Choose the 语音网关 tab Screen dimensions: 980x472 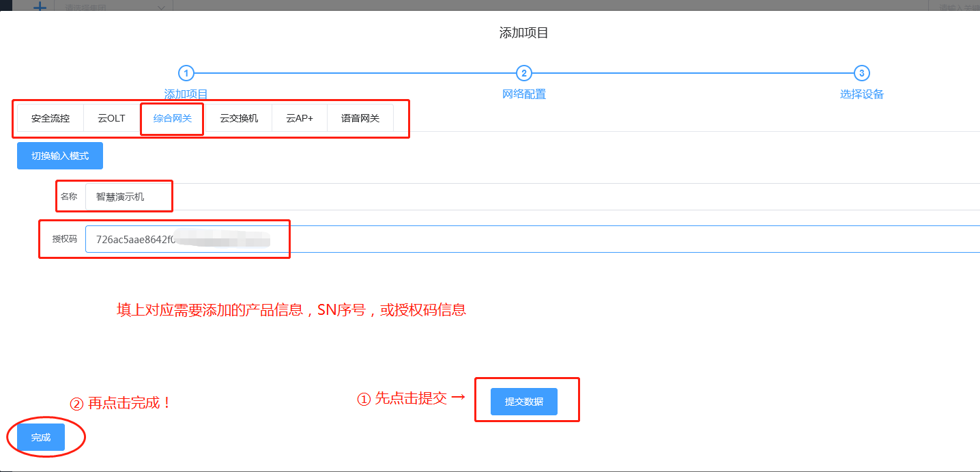coord(360,118)
